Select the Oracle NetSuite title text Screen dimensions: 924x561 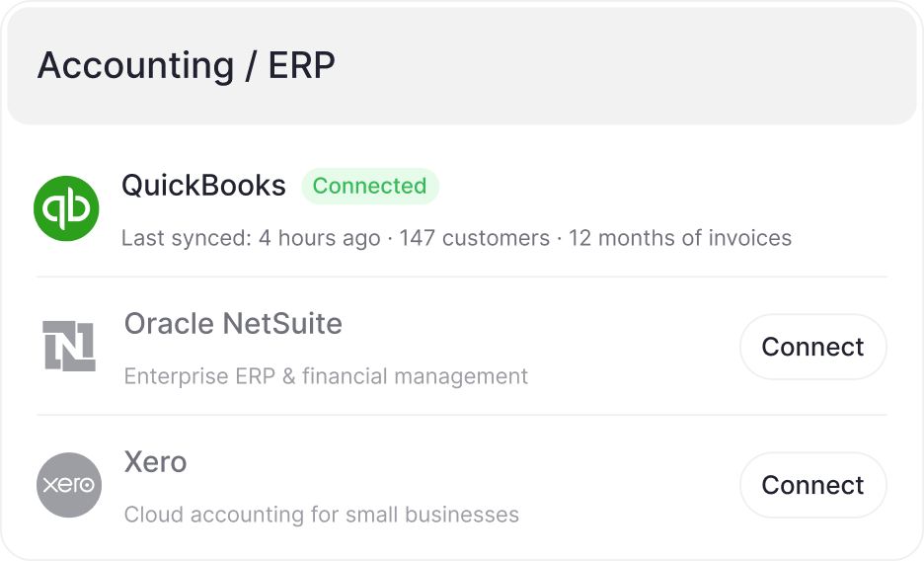[233, 324]
